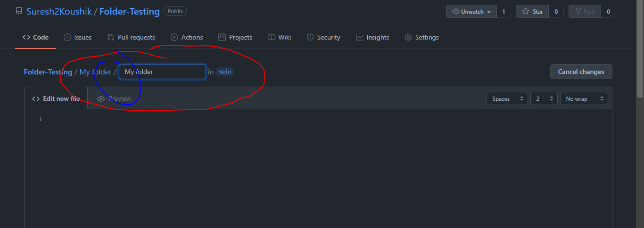Click the My folder breadcrumb link

96,72
